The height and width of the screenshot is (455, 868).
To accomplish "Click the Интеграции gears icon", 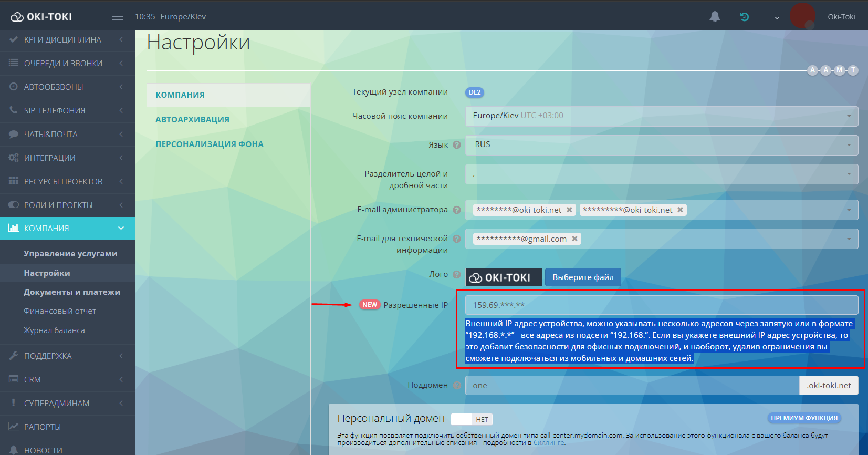I will click(14, 158).
